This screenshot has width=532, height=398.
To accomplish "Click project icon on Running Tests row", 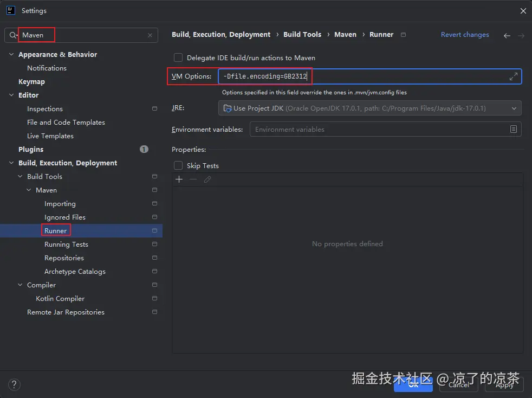I will pos(155,244).
